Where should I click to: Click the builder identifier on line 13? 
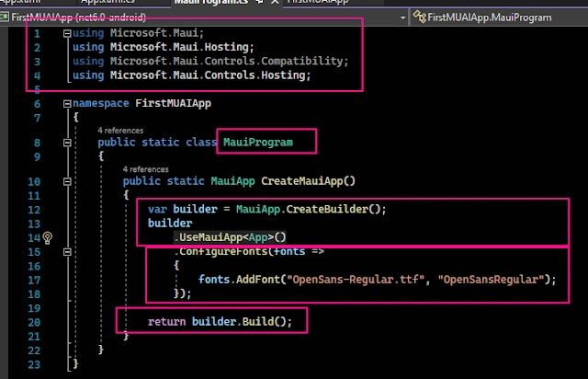tap(170, 224)
